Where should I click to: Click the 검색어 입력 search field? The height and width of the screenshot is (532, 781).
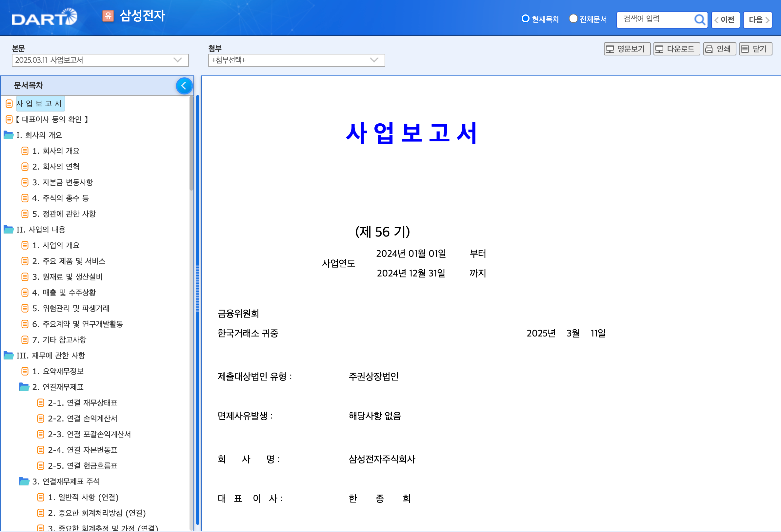pos(655,19)
